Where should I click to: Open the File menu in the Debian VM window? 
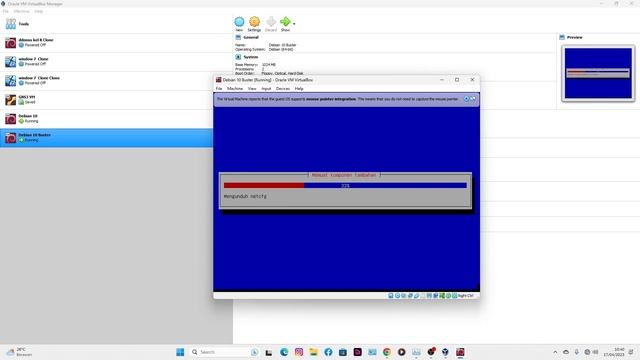tap(219, 89)
